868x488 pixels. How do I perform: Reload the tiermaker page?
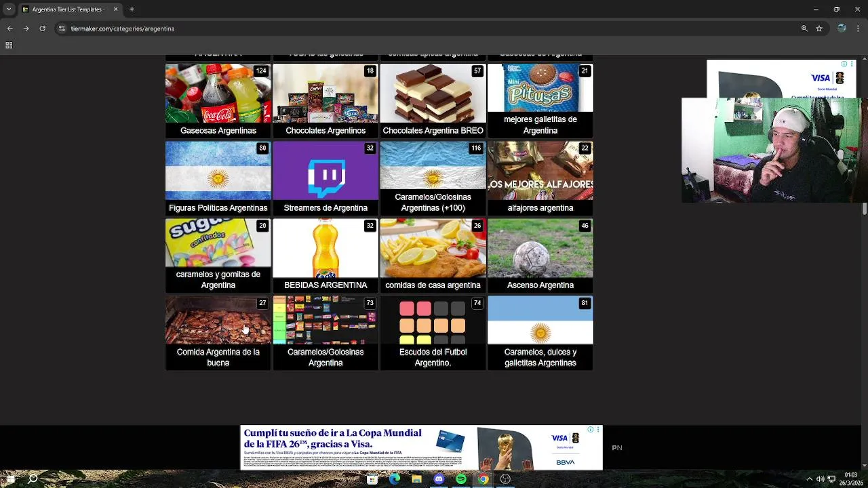coord(42,28)
